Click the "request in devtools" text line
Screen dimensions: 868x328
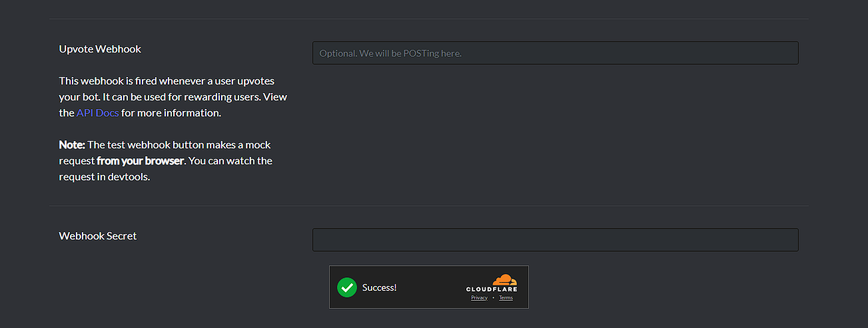coord(104,177)
